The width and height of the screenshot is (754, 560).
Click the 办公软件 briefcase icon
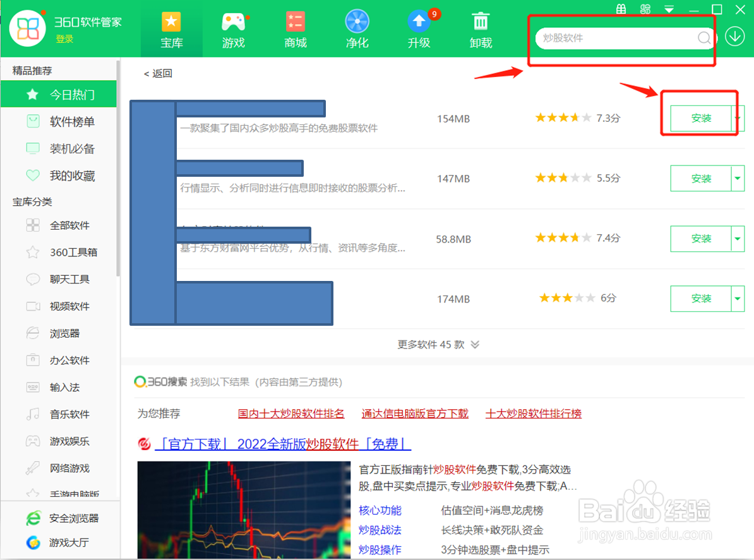[x=33, y=360]
